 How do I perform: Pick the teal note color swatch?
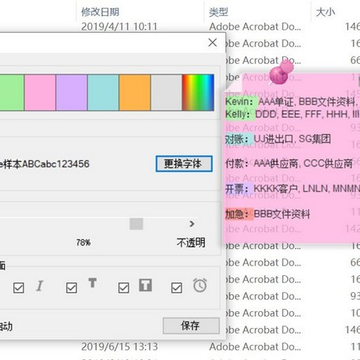(x=103, y=92)
